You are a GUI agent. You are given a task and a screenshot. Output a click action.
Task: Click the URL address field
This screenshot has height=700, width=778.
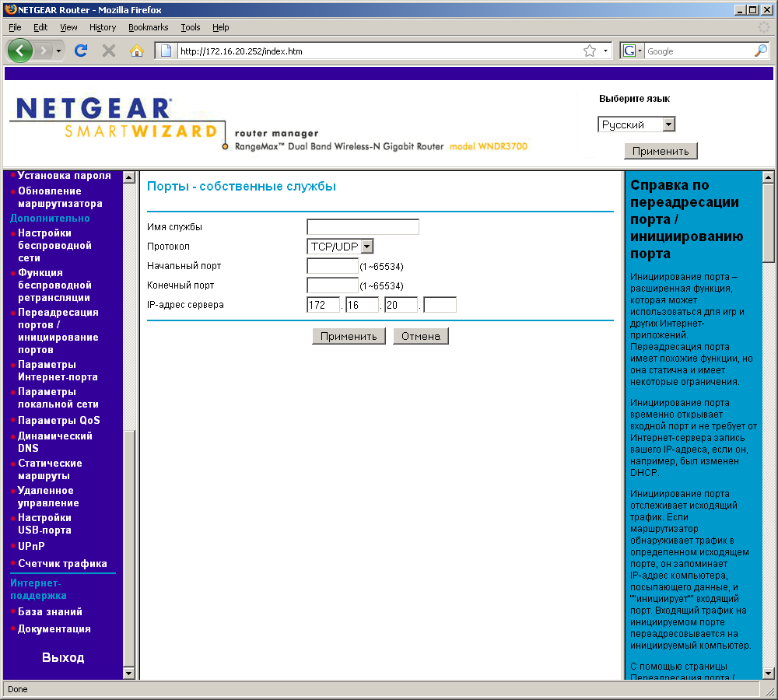click(377, 51)
